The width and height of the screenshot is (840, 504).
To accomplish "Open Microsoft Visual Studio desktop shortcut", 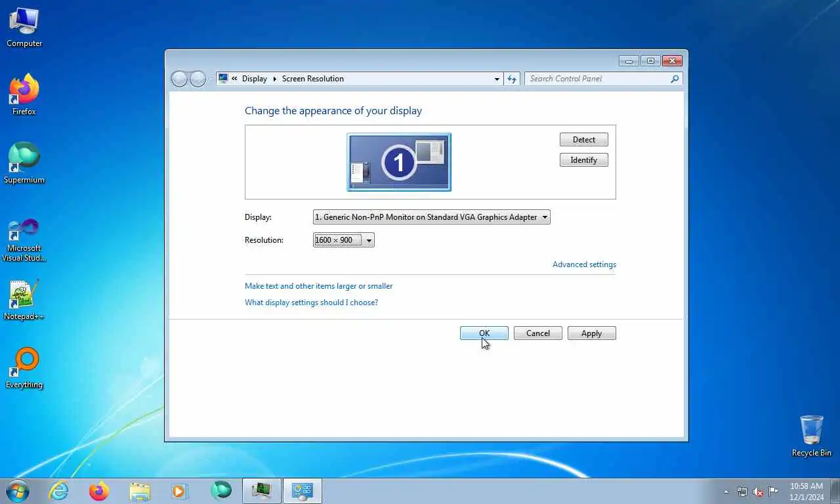I will tap(24, 240).
